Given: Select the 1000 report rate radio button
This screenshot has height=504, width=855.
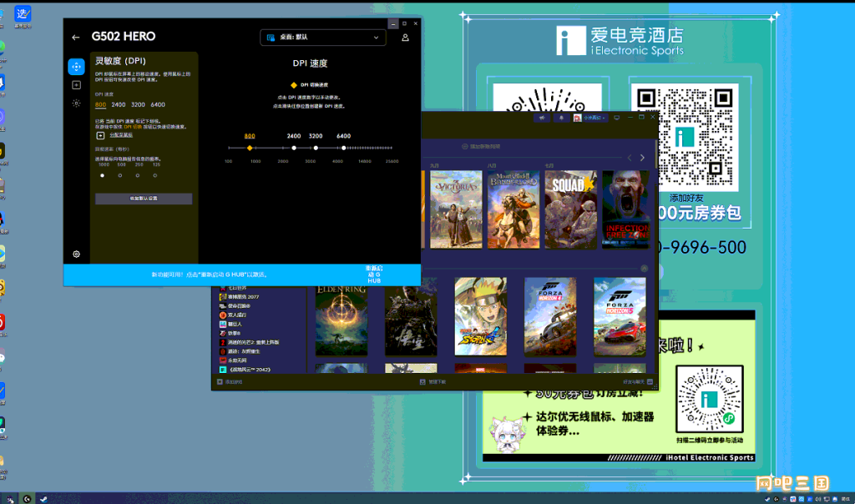Looking at the screenshot, I should coord(103,175).
